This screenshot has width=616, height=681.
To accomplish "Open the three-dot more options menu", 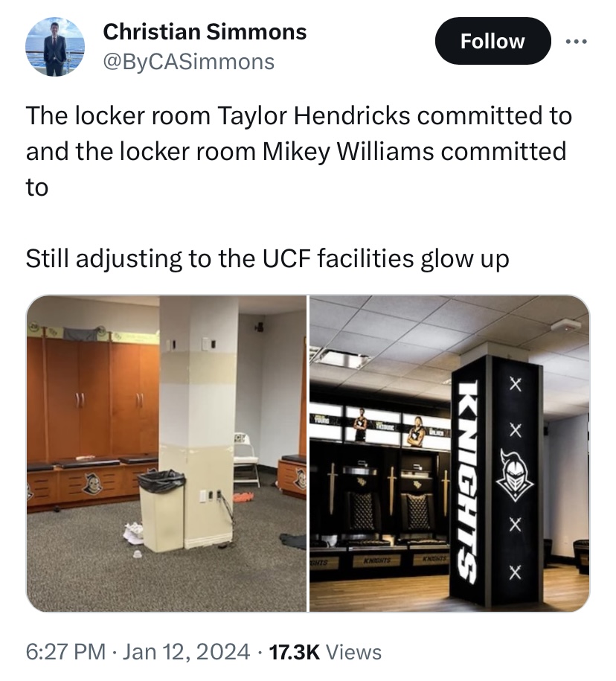I will pyautogui.click(x=577, y=42).
